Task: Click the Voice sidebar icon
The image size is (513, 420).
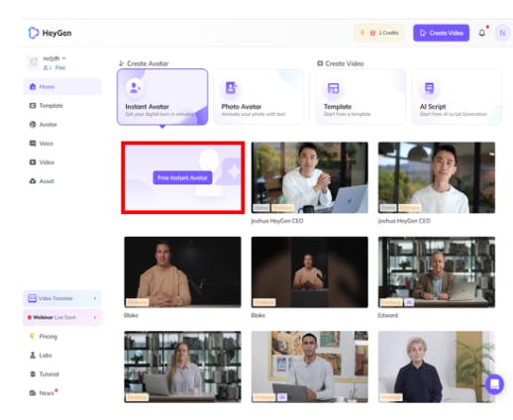Action: coord(33,144)
